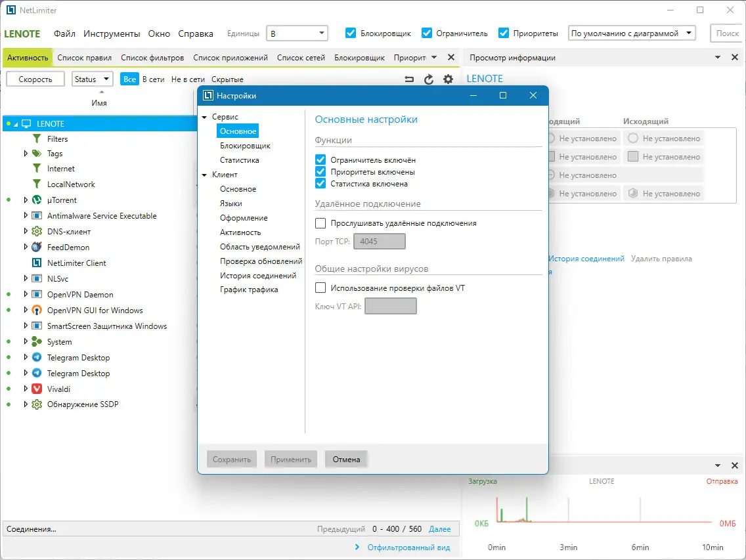The height and width of the screenshot is (560, 746).
Task: Click the LocalNetwork filter funnel icon
Action: click(x=37, y=184)
